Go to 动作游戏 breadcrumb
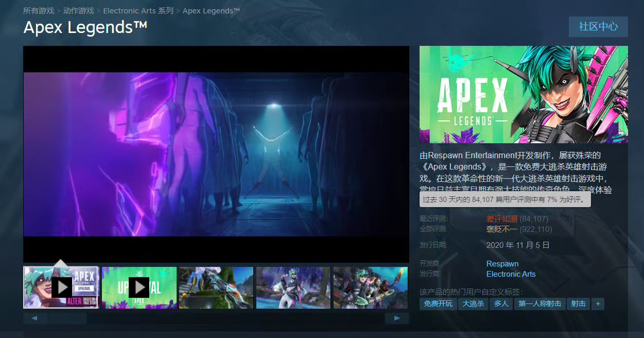 click(x=79, y=11)
